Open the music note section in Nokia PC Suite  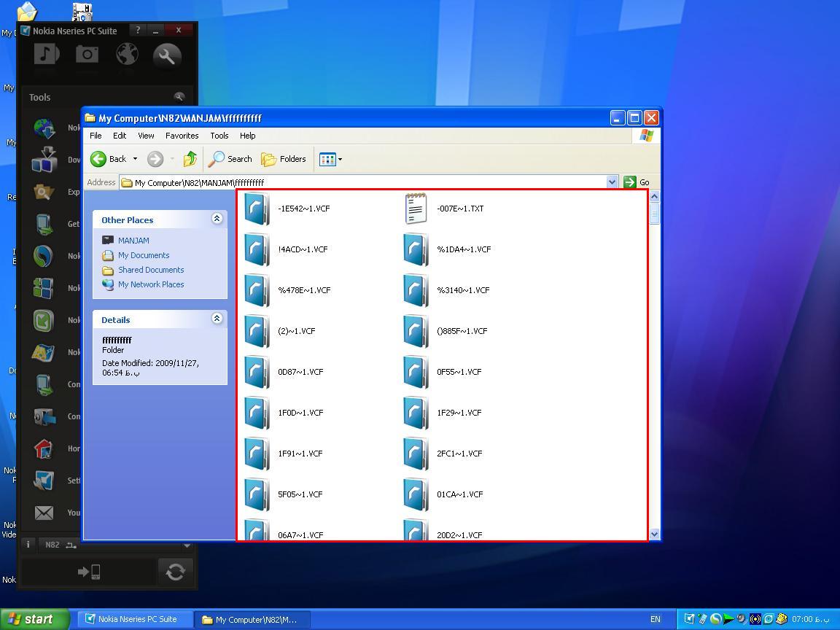tap(46, 54)
